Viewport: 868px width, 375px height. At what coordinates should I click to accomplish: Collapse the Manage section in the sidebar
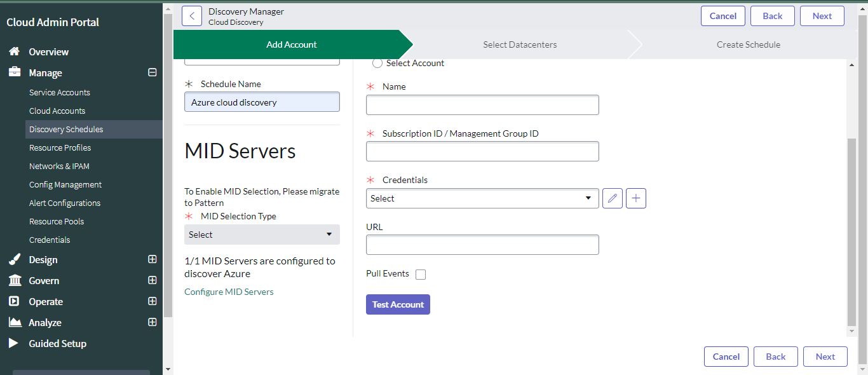pos(153,72)
